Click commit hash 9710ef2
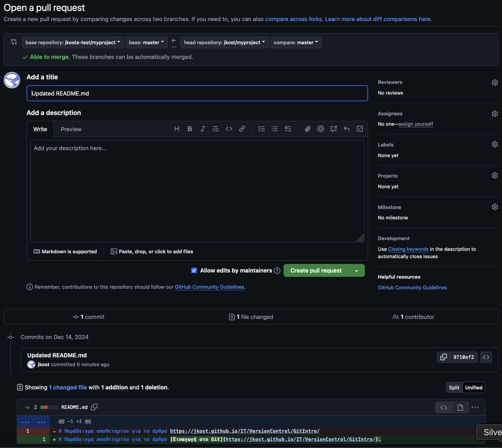Viewport: 502px width, 448px height. click(x=464, y=357)
